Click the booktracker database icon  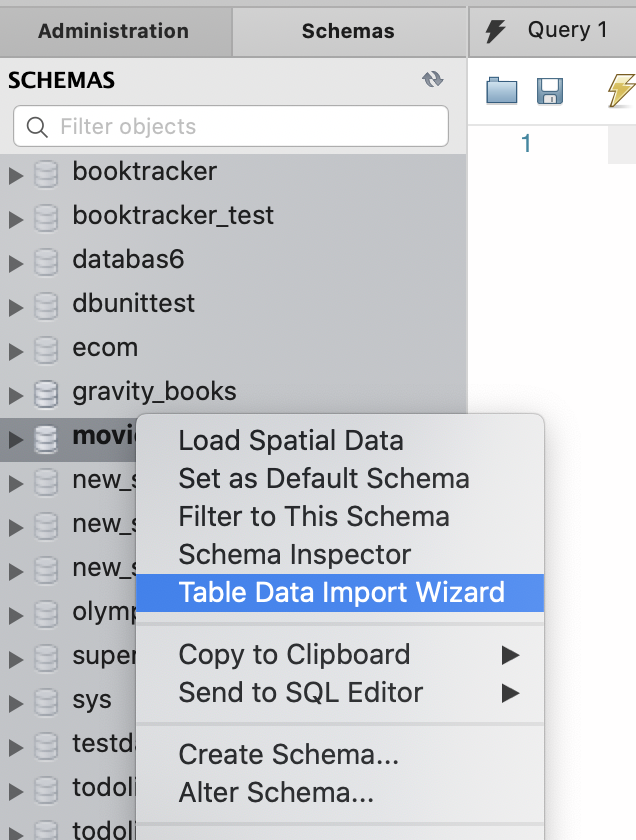46,173
